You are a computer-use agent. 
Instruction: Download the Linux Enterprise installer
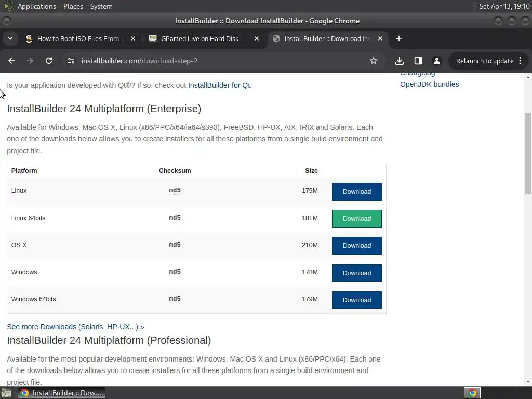[x=356, y=192]
